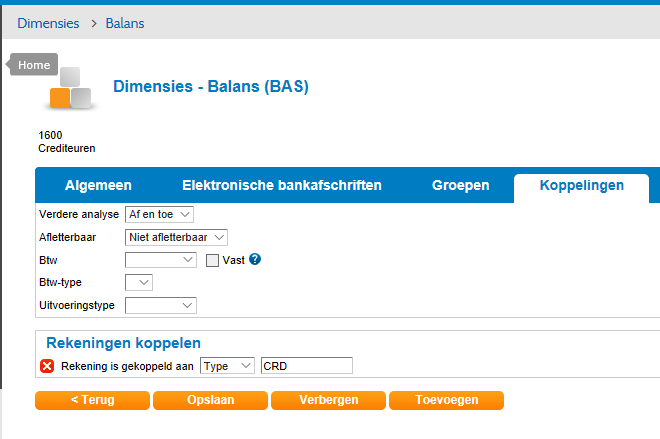Image resolution: width=660 pixels, height=439 pixels.
Task: Expand the Afletterbaar dropdown
Action: click(x=177, y=237)
